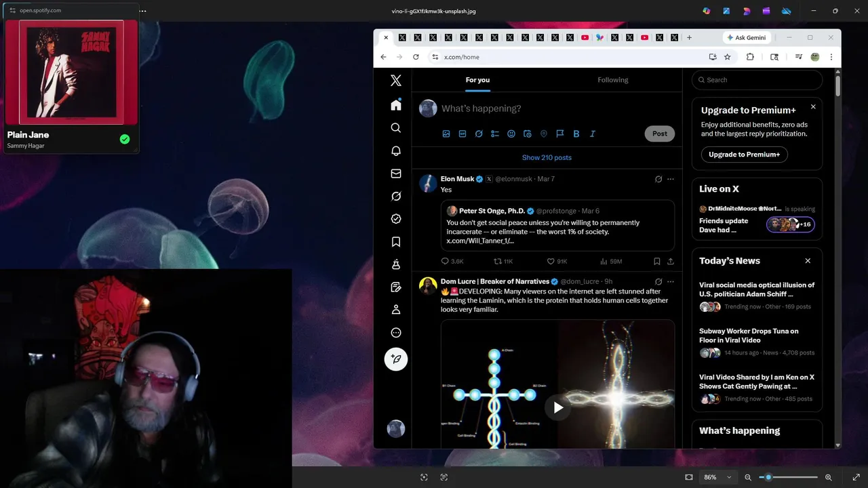Click Upgrade to Premium+ button
Image resolution: width=868 pixels, height=488 pixels.
click(x=744, y=155)
